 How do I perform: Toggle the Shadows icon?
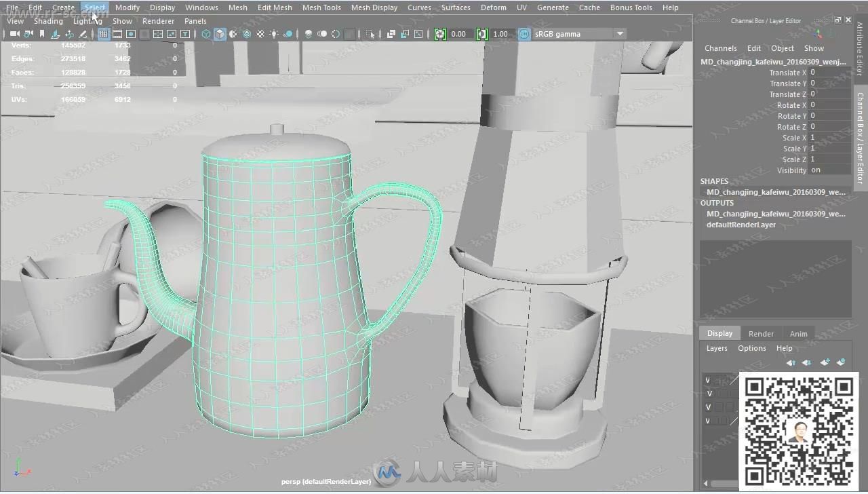click(288, 34)
